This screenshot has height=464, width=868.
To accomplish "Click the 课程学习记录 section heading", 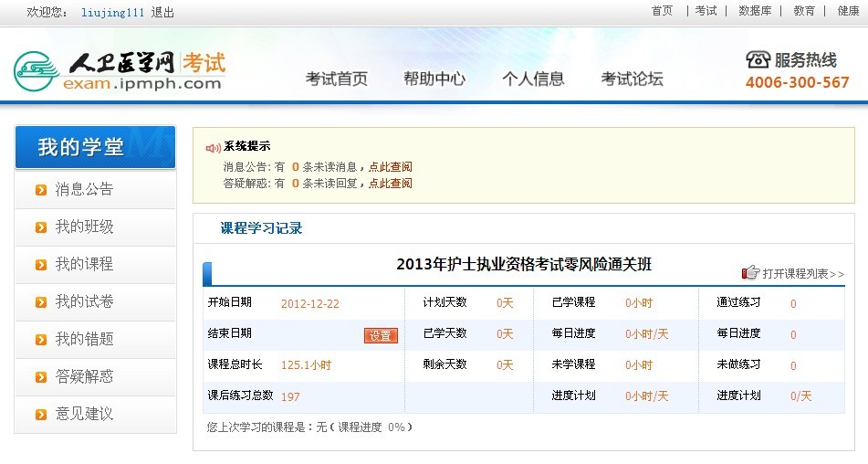I will 261,228.
